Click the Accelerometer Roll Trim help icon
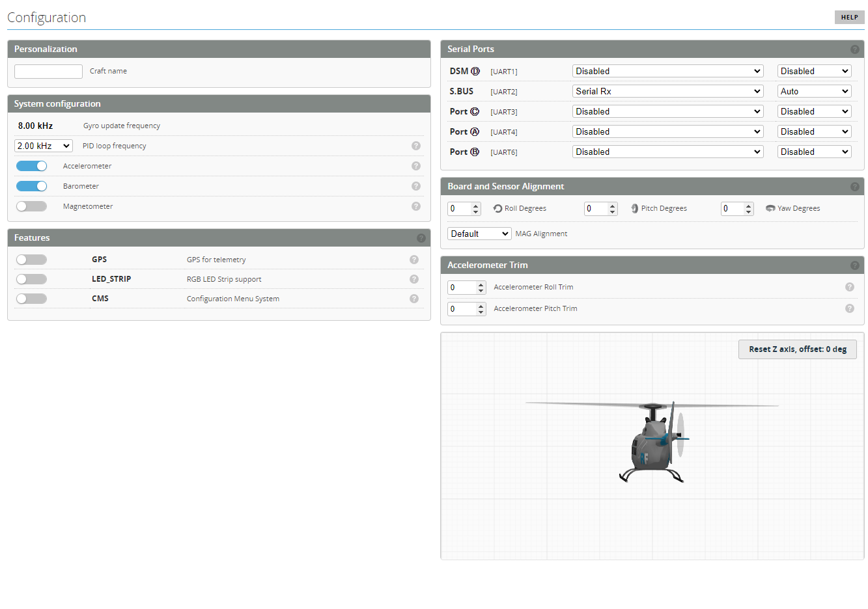 849,287
